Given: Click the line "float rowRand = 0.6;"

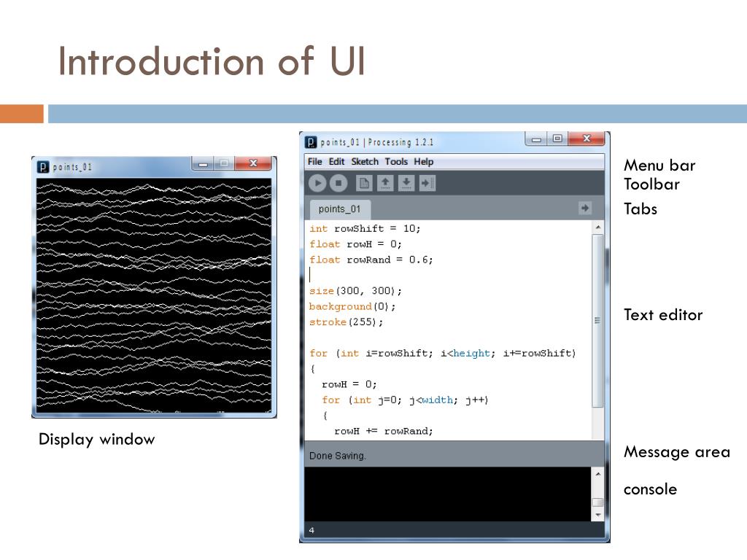Looking at the screenshot, I should click(x=371, y=260).
